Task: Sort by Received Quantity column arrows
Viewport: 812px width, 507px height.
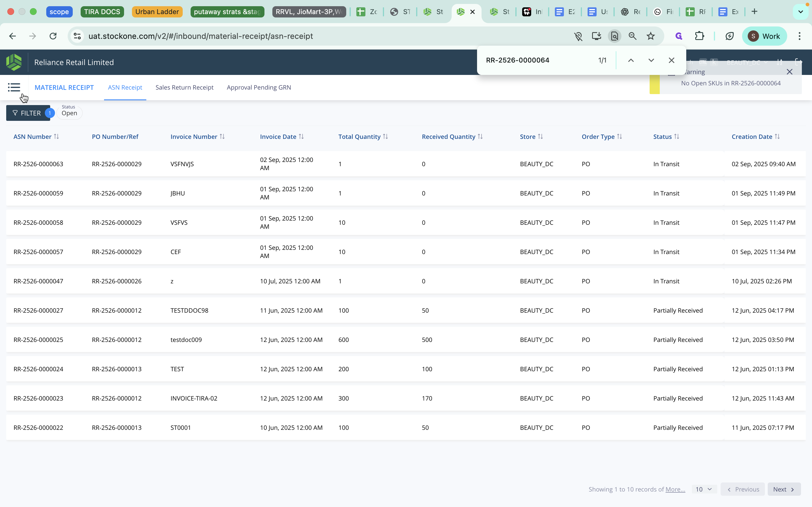Action: (480, 137)
